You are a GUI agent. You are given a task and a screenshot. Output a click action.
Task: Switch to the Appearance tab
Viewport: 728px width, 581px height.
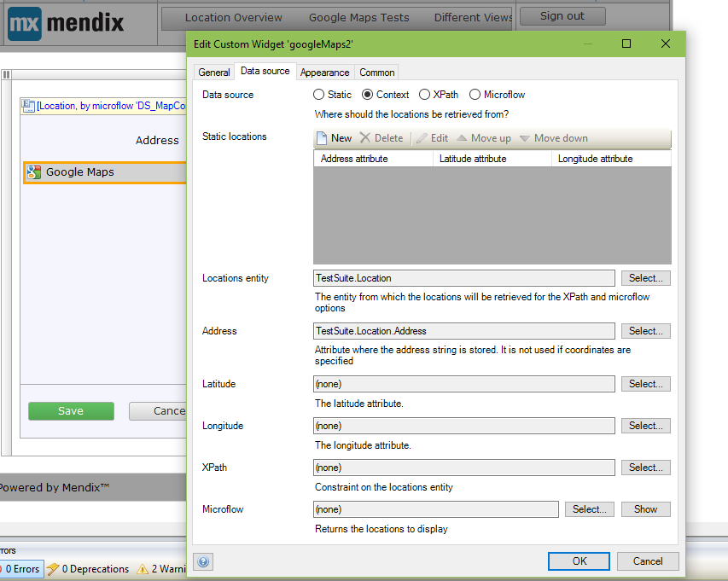point(324,73)
